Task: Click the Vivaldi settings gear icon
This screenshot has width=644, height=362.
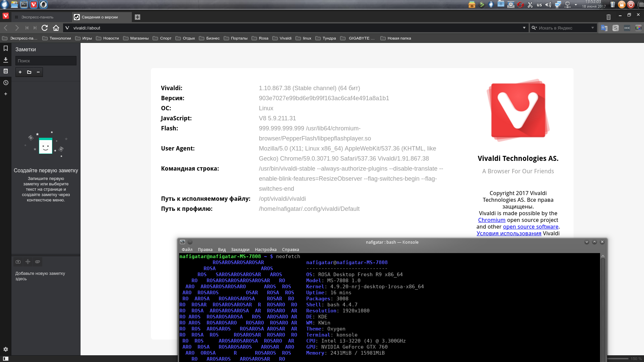Action: tap(6, 349)
